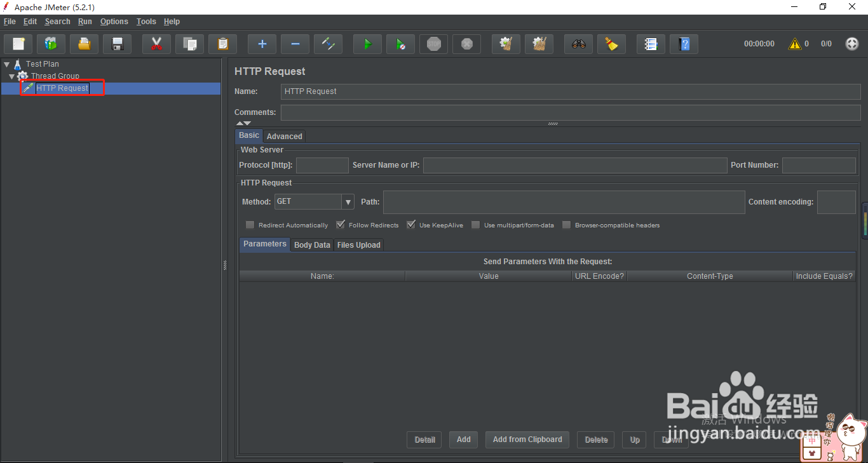Select the Parameters tab
The image size is (868, 463).
[265, 244]
